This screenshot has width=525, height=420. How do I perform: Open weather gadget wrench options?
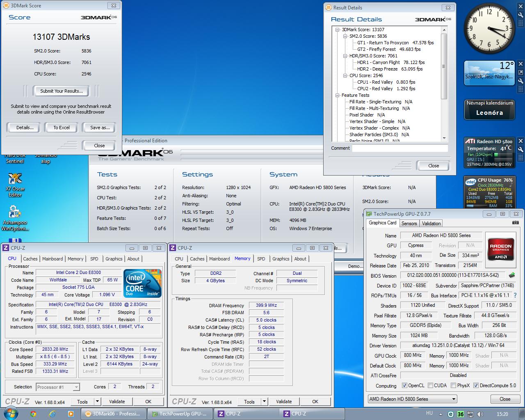click(520, 81)
